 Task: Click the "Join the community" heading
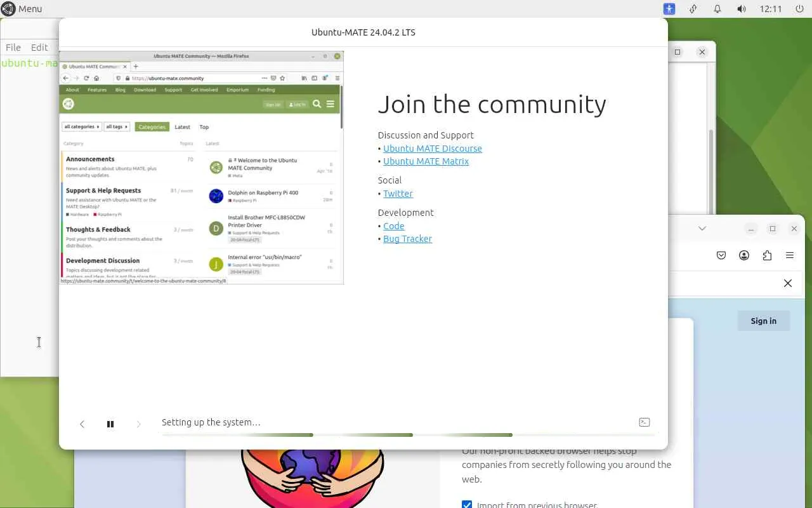pyautogui.click(x=492, y=104)
